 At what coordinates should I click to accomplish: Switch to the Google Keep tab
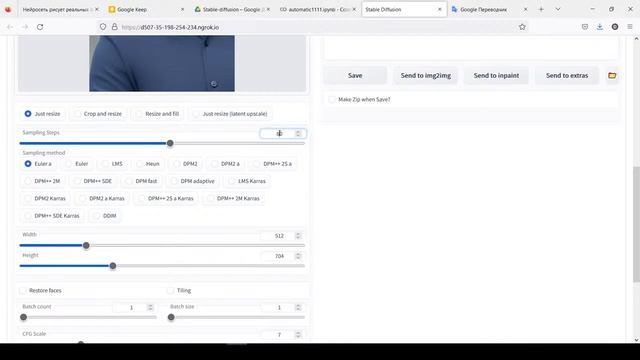tap(145, 9)
